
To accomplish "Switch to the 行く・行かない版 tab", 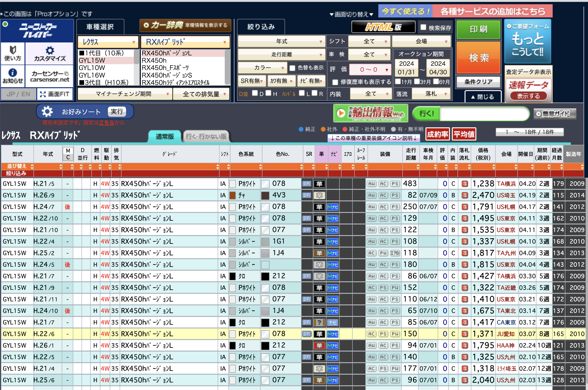I will (206, 137).
